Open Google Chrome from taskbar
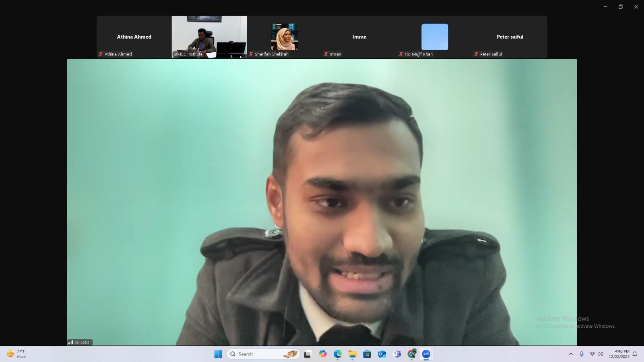This screenshot has height=362, width=644. click(411, 354)
